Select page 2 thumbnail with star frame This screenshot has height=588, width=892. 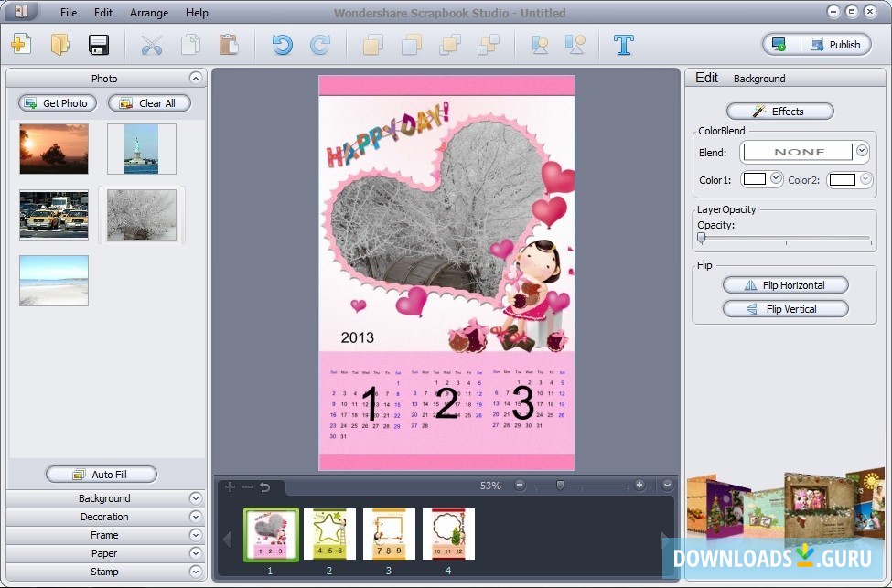point(329,534)
